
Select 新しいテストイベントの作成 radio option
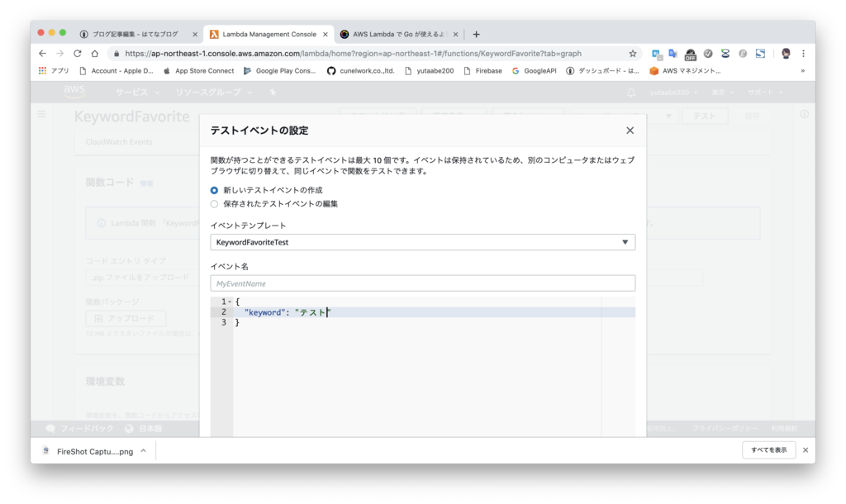click(x=214, y=191)
